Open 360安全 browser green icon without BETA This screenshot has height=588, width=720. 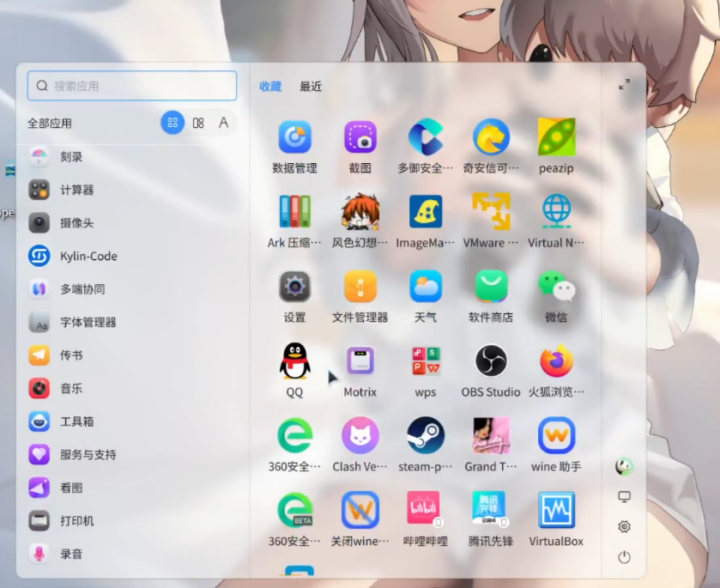[295, 435]
